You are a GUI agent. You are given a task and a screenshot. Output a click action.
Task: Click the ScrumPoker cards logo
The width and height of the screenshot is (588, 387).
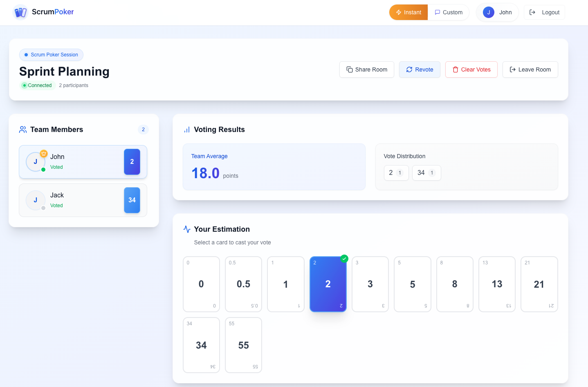tap(20, 12)
